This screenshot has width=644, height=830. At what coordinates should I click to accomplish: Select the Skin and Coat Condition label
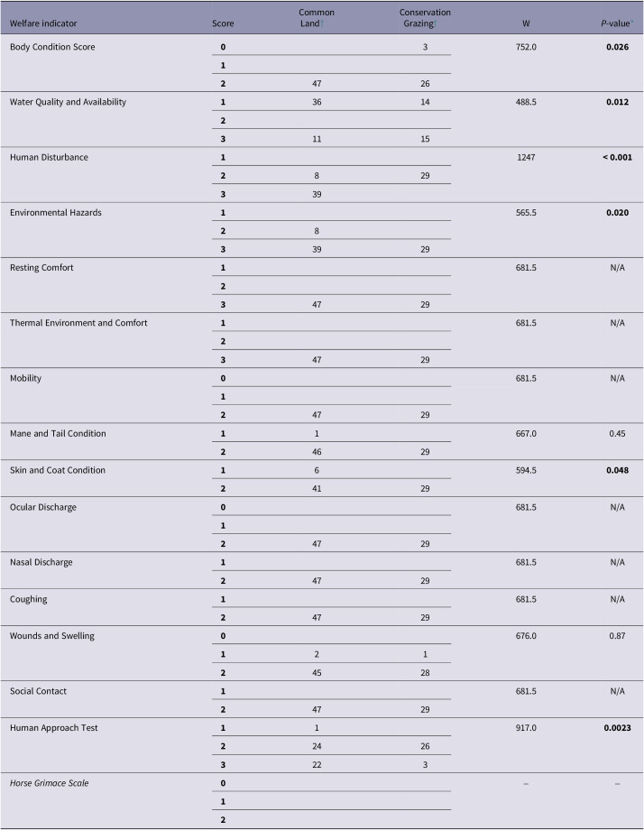pos(57,470)
